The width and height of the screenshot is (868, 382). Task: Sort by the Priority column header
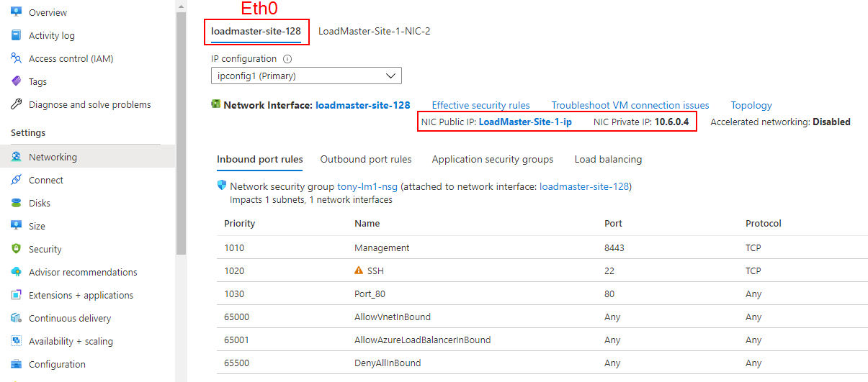click(x=240, y=224)
